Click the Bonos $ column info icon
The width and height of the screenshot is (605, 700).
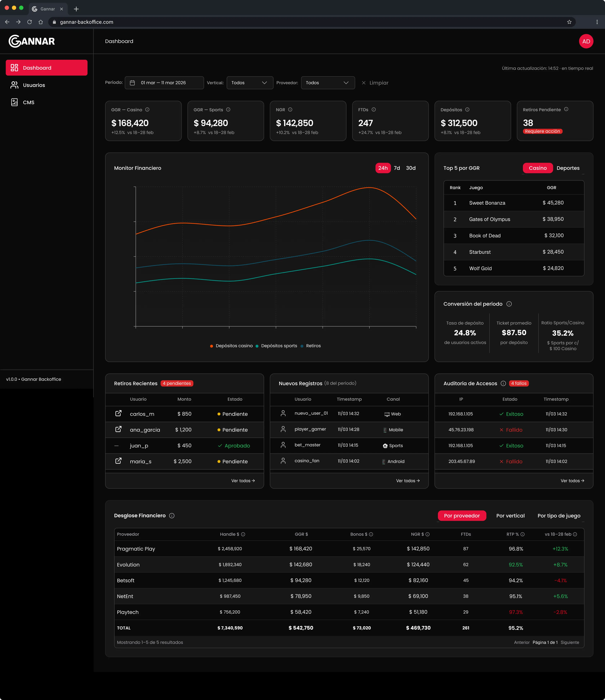point(371,534)
